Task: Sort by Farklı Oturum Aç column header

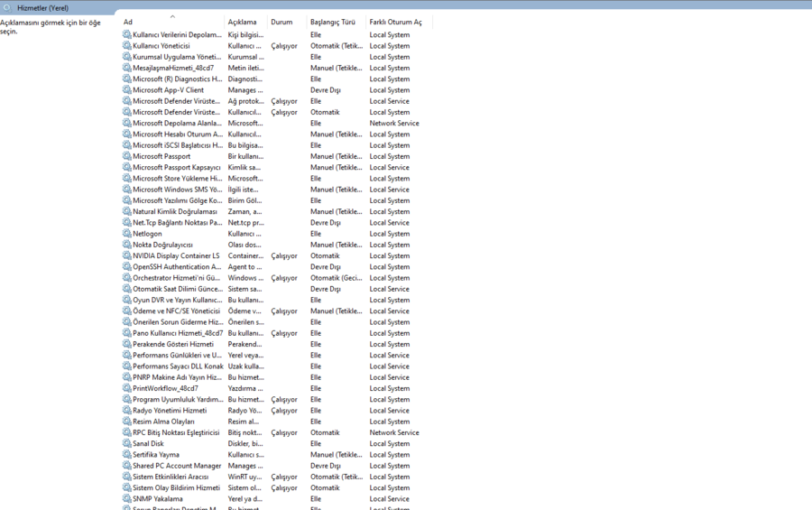Action: (399, 22)
